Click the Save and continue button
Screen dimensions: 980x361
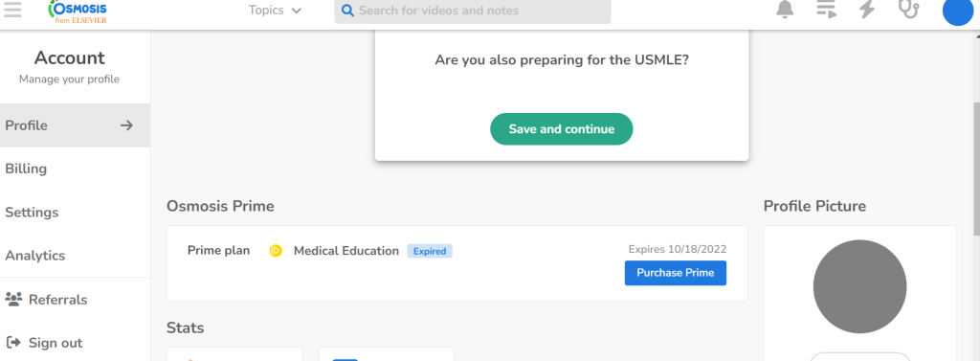pyautogui.click(x=561, y=129)
